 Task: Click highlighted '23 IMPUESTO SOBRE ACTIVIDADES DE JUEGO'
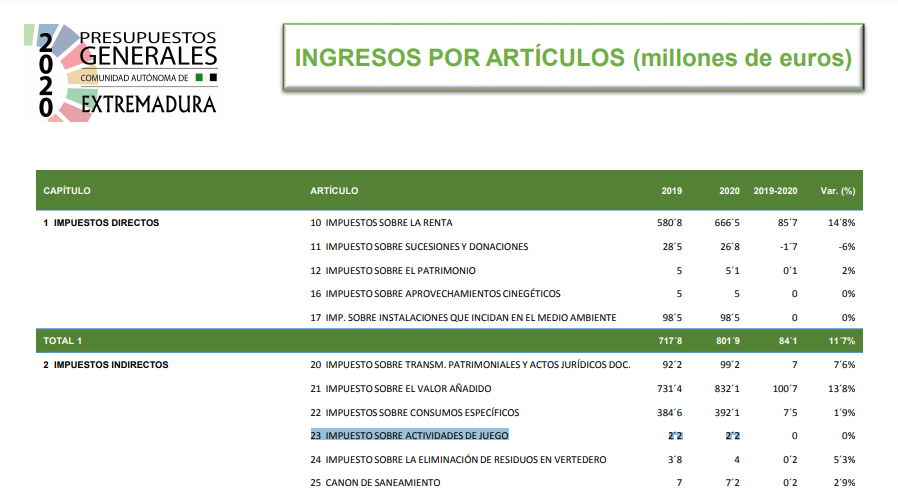409,436
